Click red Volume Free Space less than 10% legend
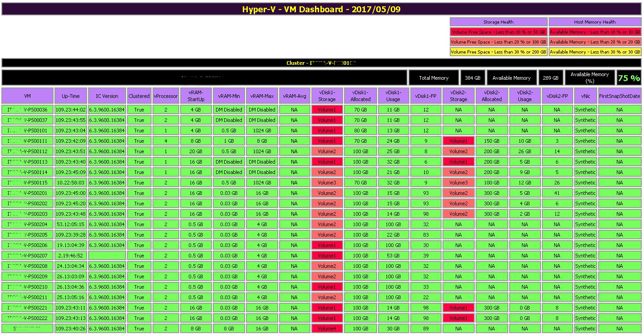This screenshot has width=644, height=334. point(498,32)
